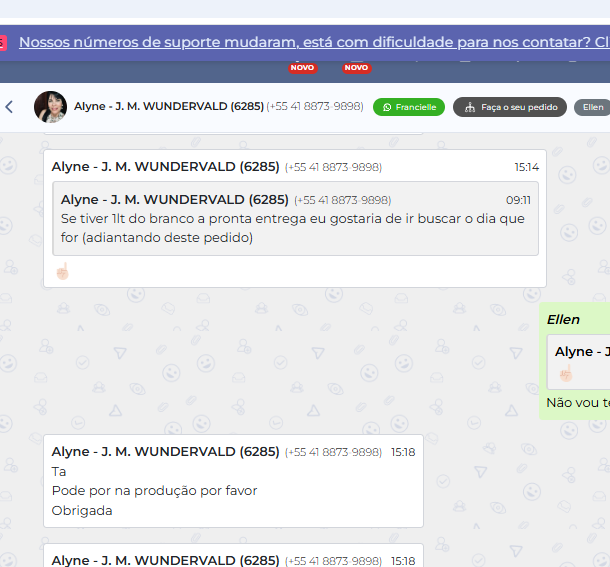Image resolution: width=610 pixels, height=567 pixels.
Task: Select the 'Pode por na produção' message
Action: click(x=154, y=490)
